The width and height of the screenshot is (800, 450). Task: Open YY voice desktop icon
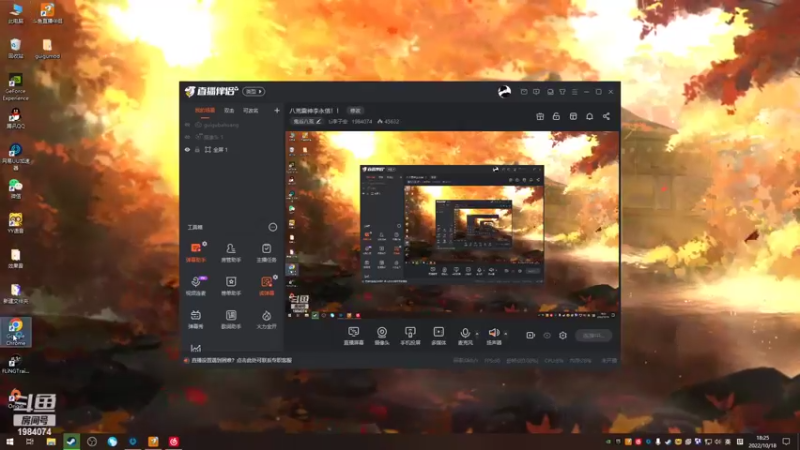tap(15, 222)
